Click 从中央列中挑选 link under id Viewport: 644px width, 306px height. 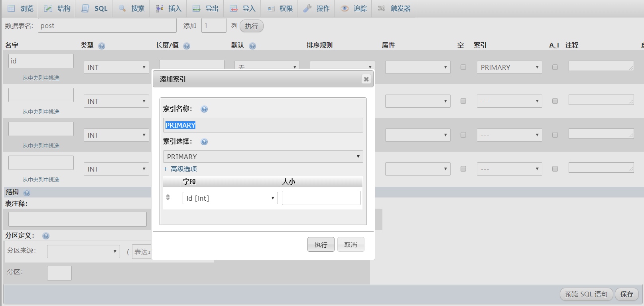(x=41, y=78)
